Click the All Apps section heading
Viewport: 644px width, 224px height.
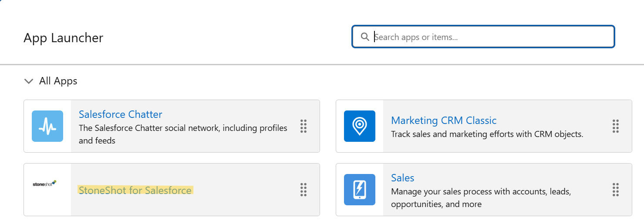(x=58, y=81)
